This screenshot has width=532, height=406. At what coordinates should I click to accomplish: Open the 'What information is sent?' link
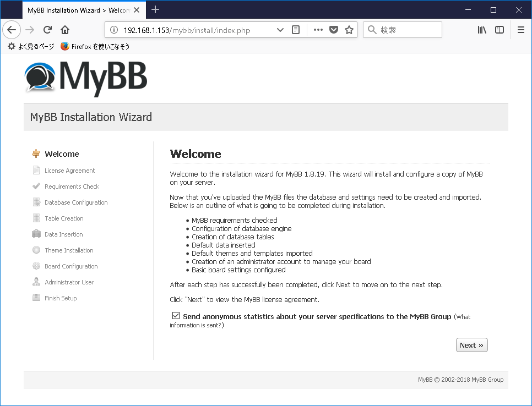[x=320, y=321]
